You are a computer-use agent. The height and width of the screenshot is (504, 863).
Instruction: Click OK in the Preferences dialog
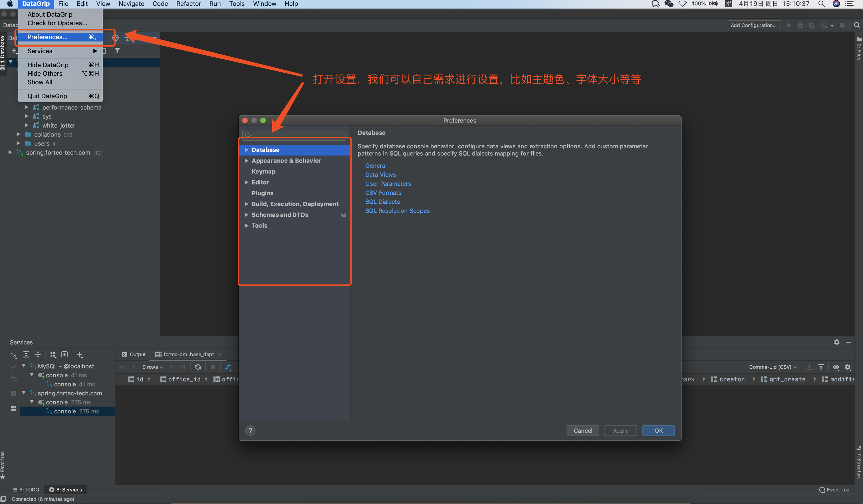658,430
